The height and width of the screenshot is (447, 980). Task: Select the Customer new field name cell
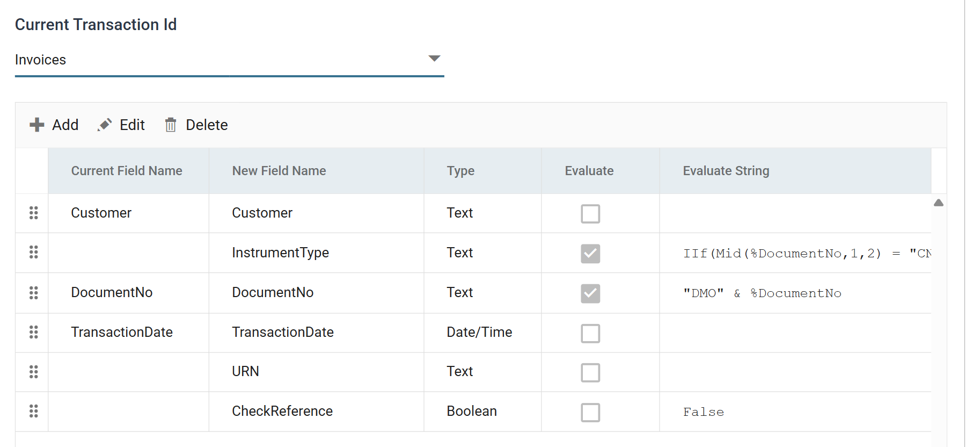(316, 213)
